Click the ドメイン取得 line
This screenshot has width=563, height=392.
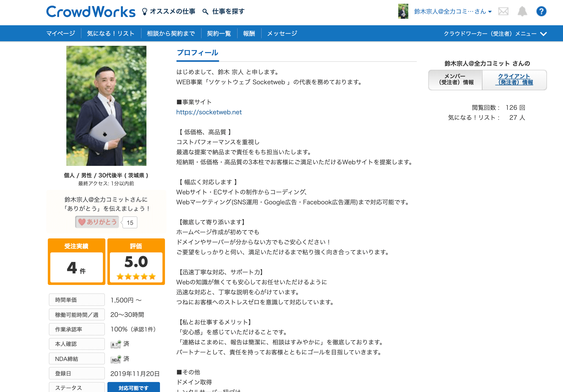point(194,382)
